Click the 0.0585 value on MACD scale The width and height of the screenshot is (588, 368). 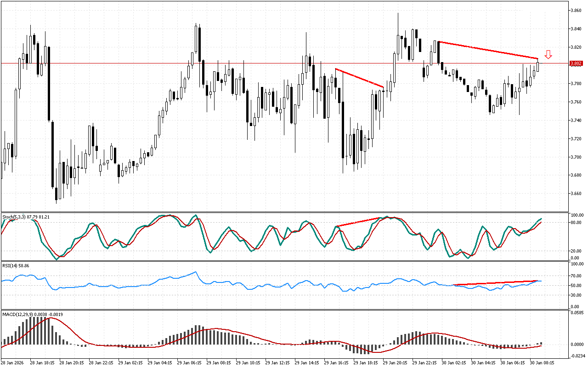click(x=577, y=313)
